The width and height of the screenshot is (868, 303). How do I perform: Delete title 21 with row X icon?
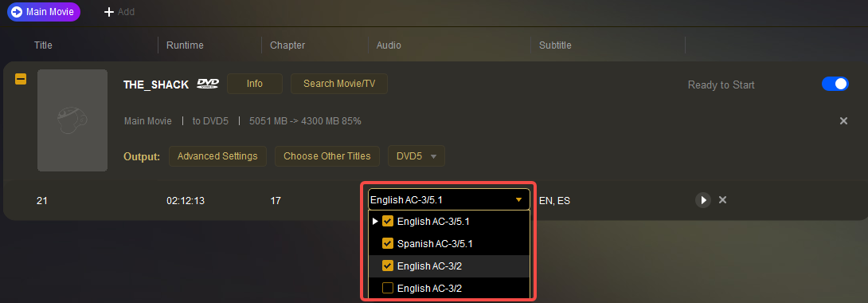(x=722, y=200)
